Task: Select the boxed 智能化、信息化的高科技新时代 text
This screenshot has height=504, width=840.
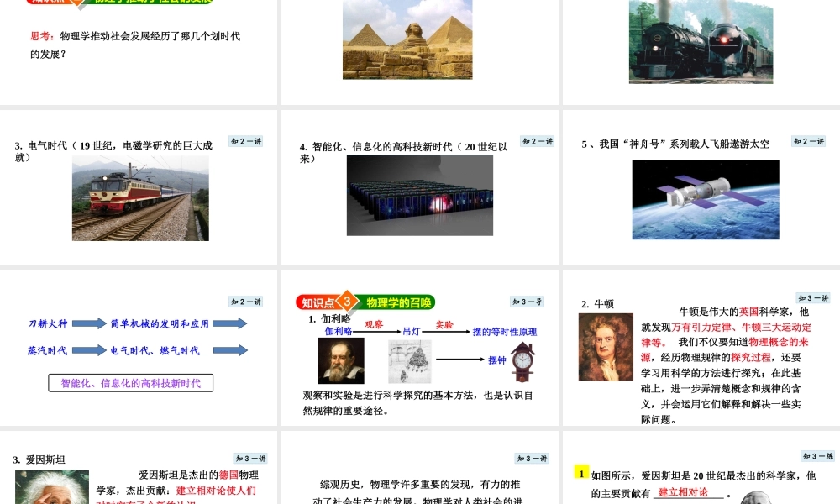Action: 131,383
